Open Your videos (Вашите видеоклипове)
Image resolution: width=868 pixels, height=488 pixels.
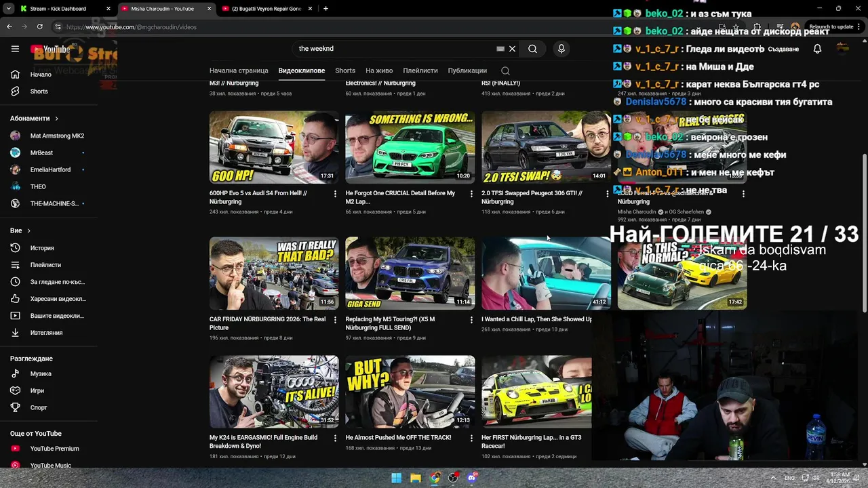click(x=57, y=316)
